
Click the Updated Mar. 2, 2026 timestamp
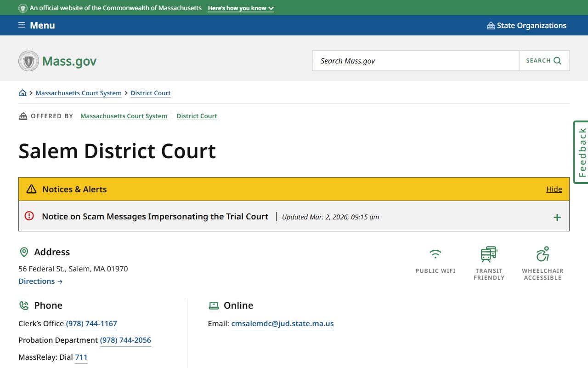330,217
